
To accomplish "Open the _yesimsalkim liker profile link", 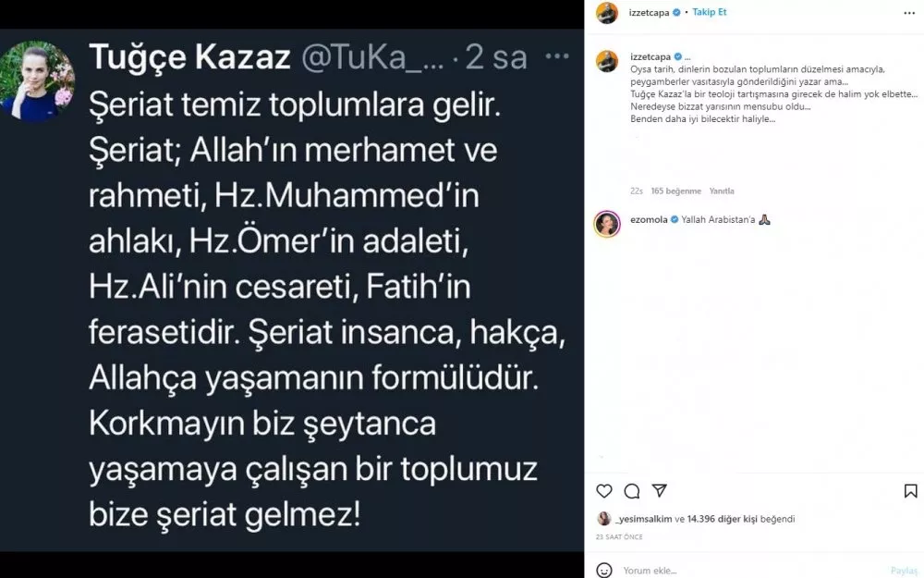I will 643,519.
